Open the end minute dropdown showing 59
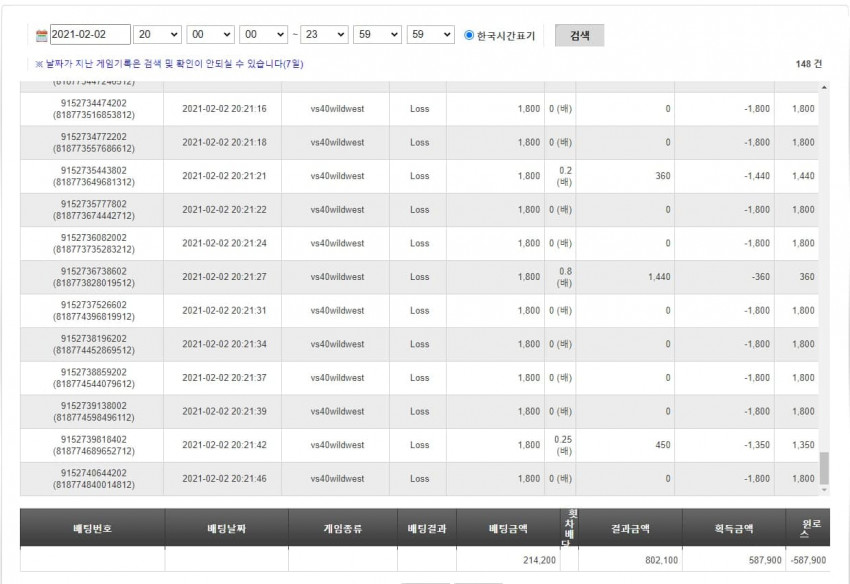The width and height of the screenshot is (850, 584). 377,35
